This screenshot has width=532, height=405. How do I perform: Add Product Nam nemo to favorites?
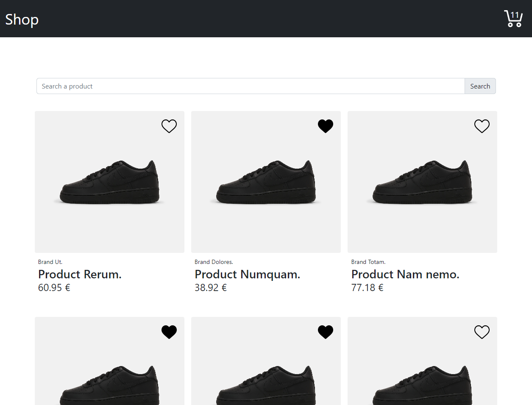482,126
